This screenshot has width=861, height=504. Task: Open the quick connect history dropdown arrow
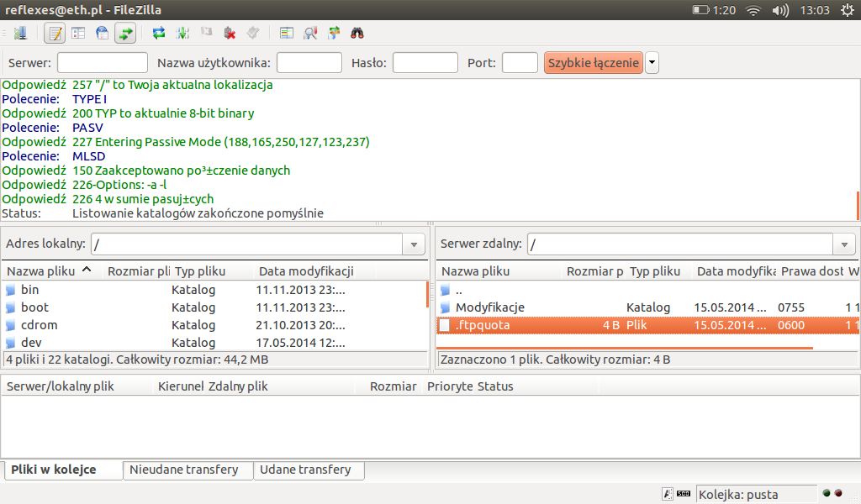pos(652,63)
